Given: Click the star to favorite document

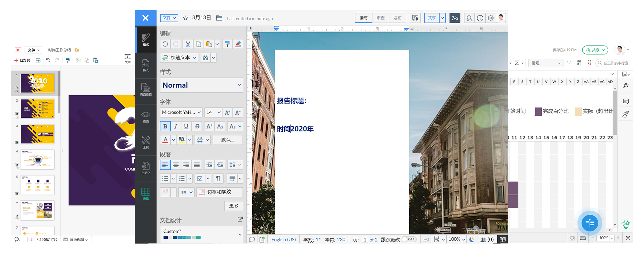Looking at the screenshot, I should (x=186, y=18).
